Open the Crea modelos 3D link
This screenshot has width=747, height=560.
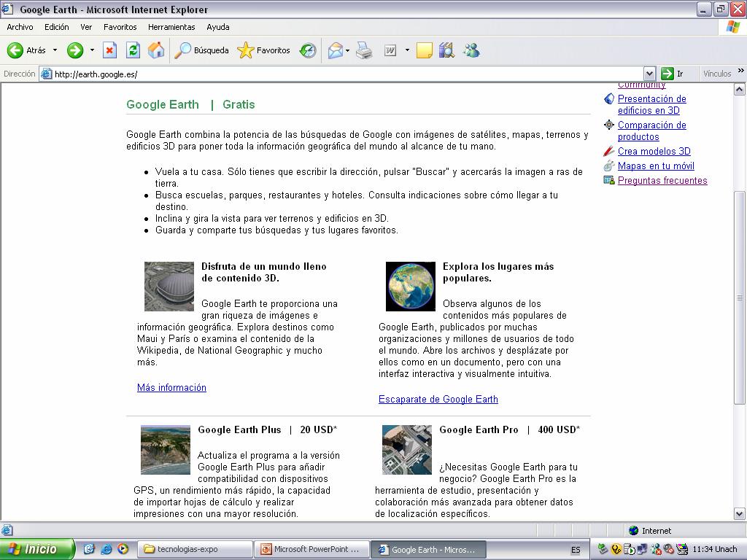654,151
